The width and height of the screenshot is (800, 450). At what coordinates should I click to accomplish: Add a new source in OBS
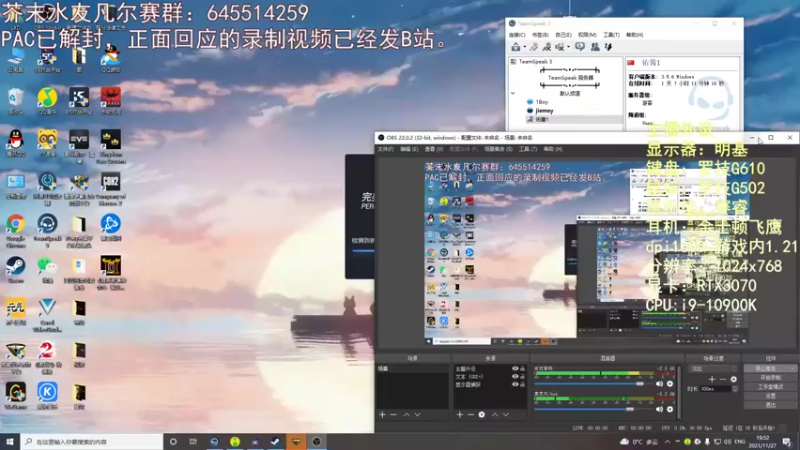point(459,415)
